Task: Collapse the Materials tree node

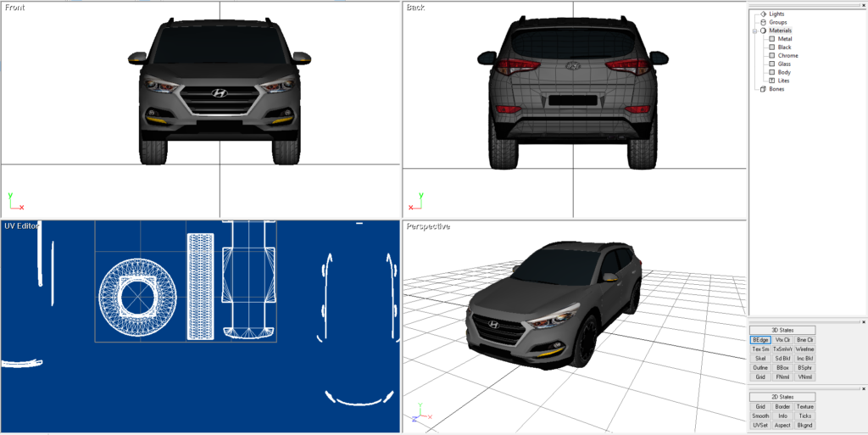Action: pos(754,31)
